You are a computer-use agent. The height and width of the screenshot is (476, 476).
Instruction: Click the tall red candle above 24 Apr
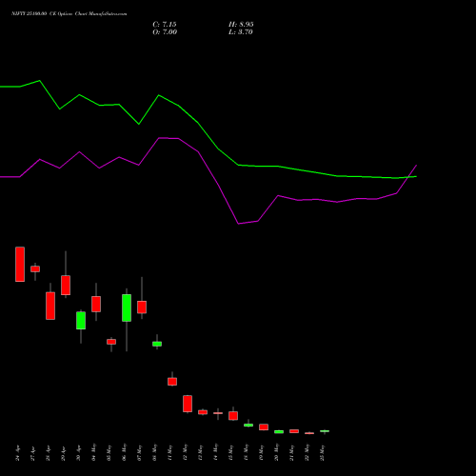[20, 264]
